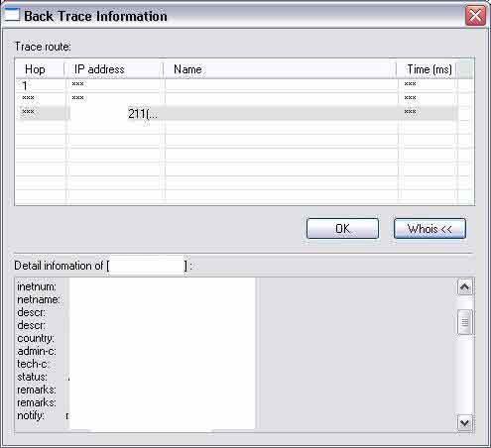491x448 pixels.
Task: Click scroll up arrow in detail pane
Action: click(464, 287)
